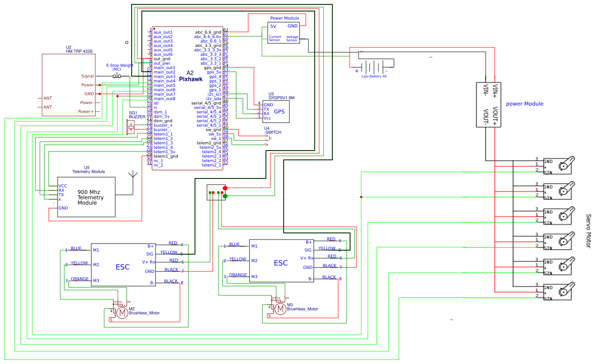Click the Power- pin on HM TRP

coord(87,103)
